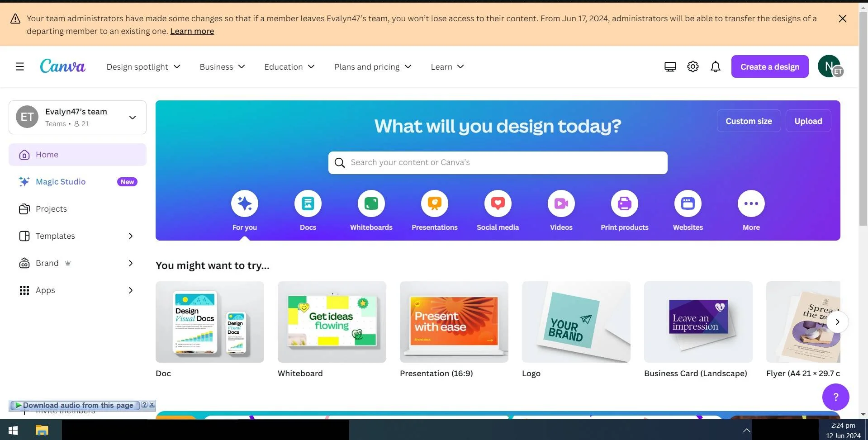Expand the Education menu
The width and height of the screenshot is (868, 440).
pos(289,67)
